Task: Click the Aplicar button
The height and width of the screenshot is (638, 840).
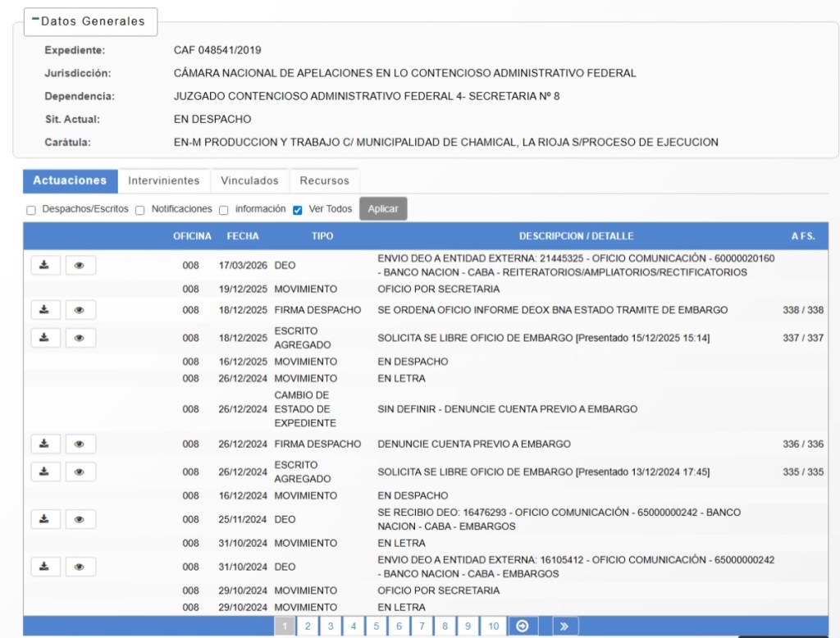Action: (x=383, y=209)
